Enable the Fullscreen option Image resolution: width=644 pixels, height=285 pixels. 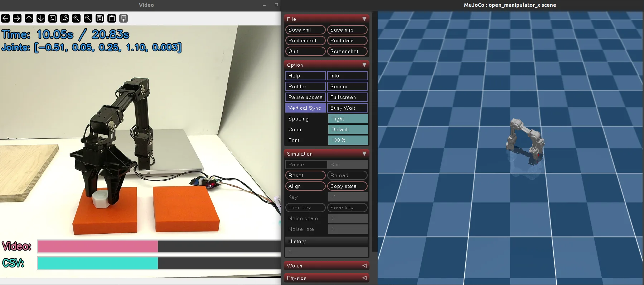point(347,97)
